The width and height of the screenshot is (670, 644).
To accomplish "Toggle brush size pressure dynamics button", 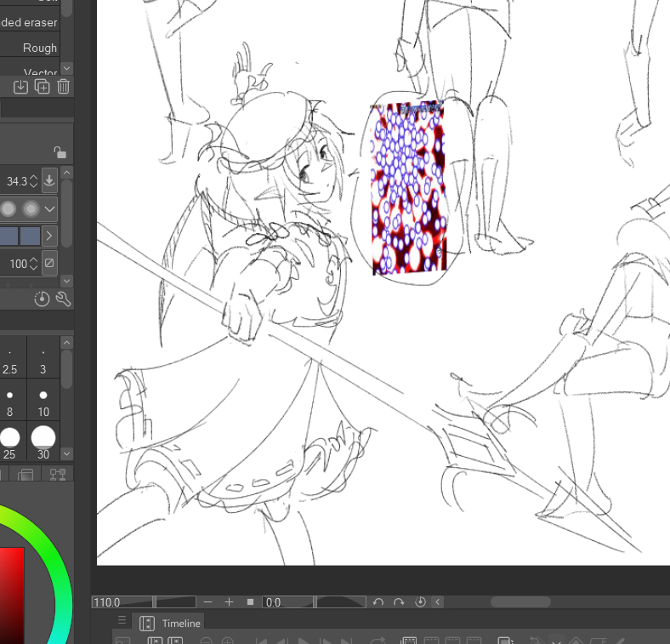I will [49, 180].
